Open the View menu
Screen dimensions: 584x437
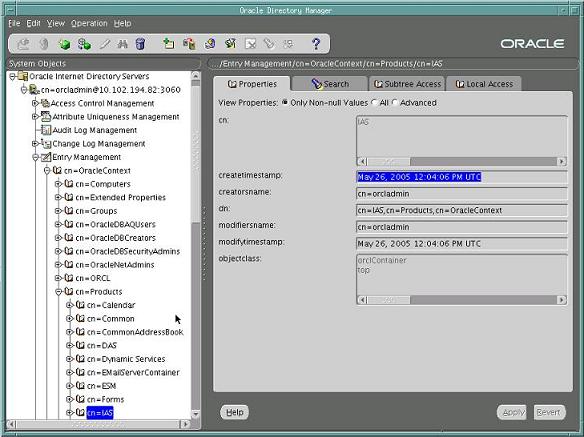[56, 23]
